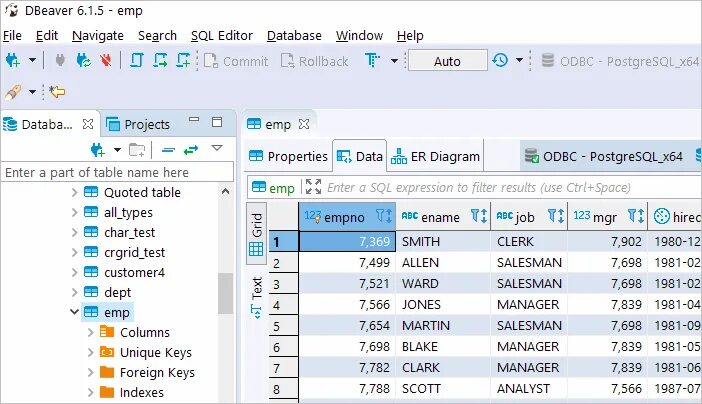Click the table name filter input
The height and width of the screenshot is (404, 702).
click(117, 172)
